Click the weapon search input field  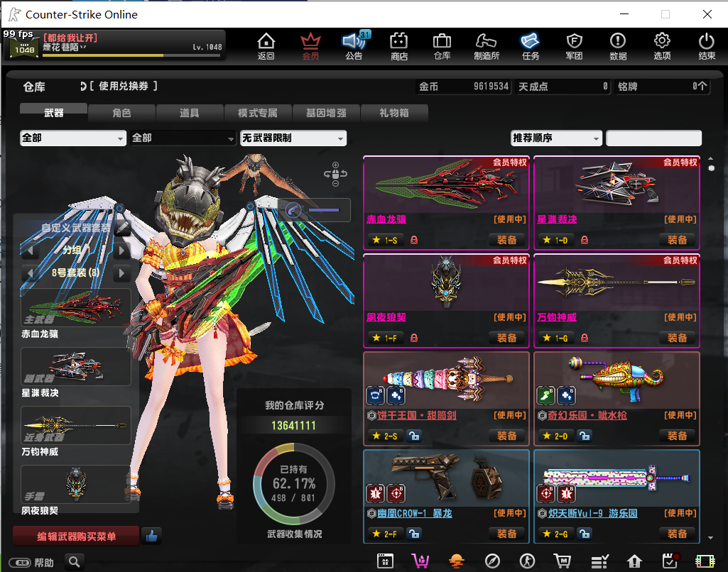(x=653, y=138)
